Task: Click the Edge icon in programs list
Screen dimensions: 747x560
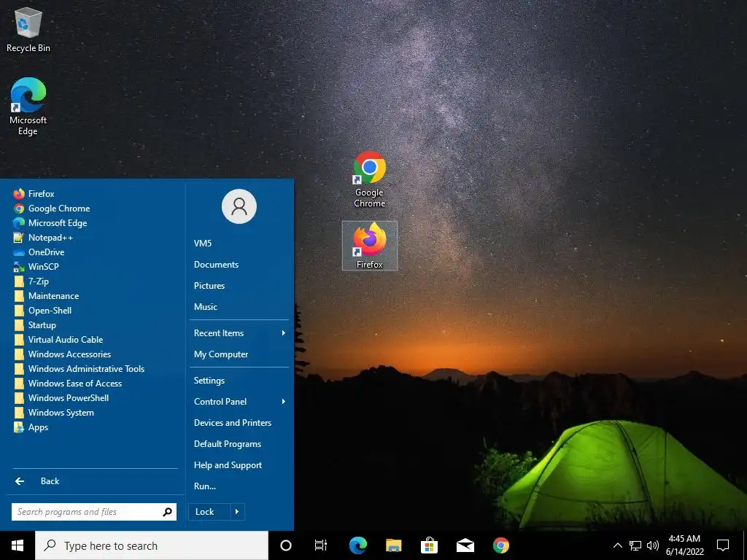Action: [19, 223]
